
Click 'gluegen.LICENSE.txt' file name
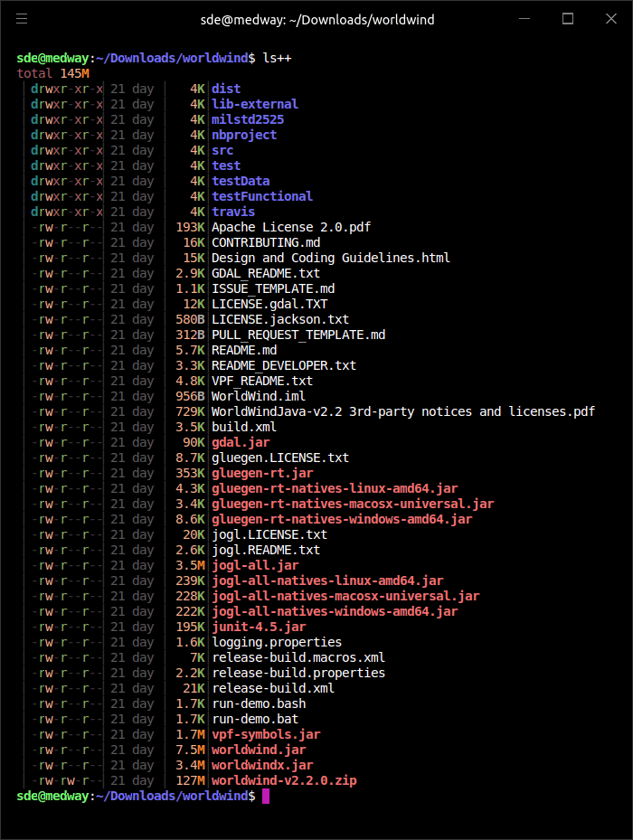pyautogui.click(x=280, y=458)
